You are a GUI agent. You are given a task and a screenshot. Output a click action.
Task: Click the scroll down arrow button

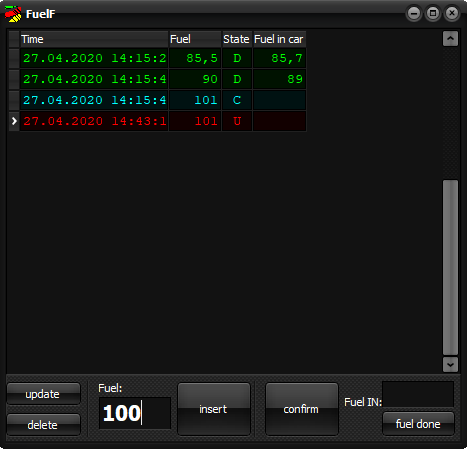pos(450,364)
